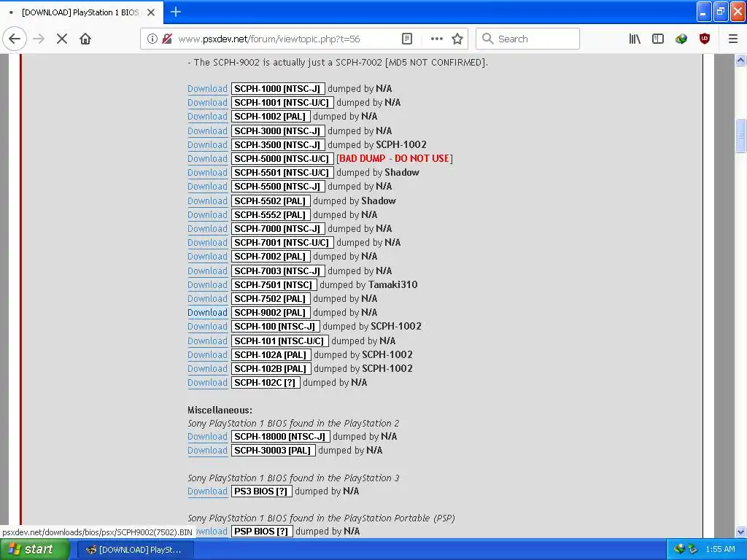Screen dimensions: 747x560
Task: Open the Library icon in toolbar
Action: (x=635, y=39)
